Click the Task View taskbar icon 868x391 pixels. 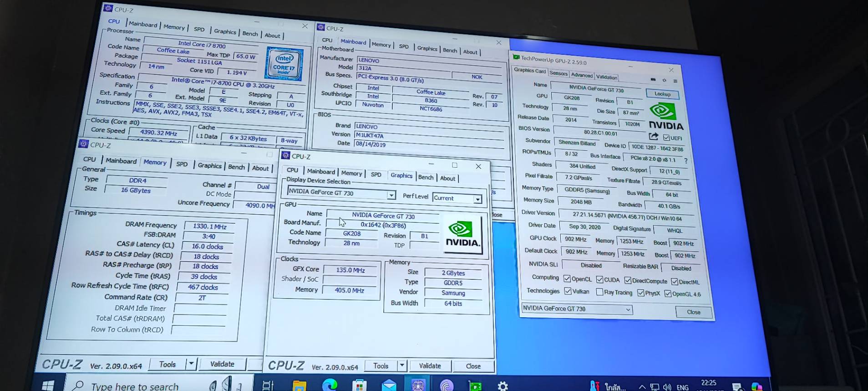pyautogui.click(x=268, y=386)
